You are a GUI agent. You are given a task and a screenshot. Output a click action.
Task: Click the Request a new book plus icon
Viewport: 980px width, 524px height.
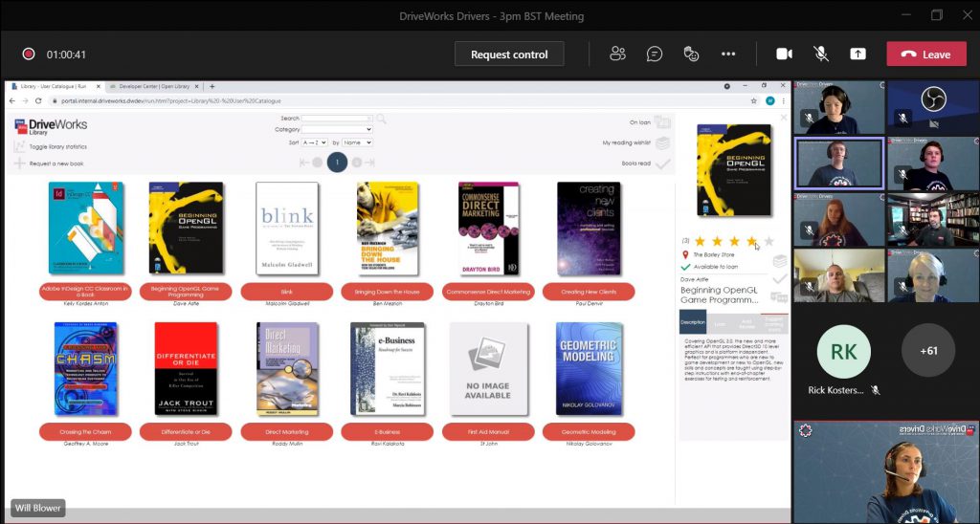point(20,164)
